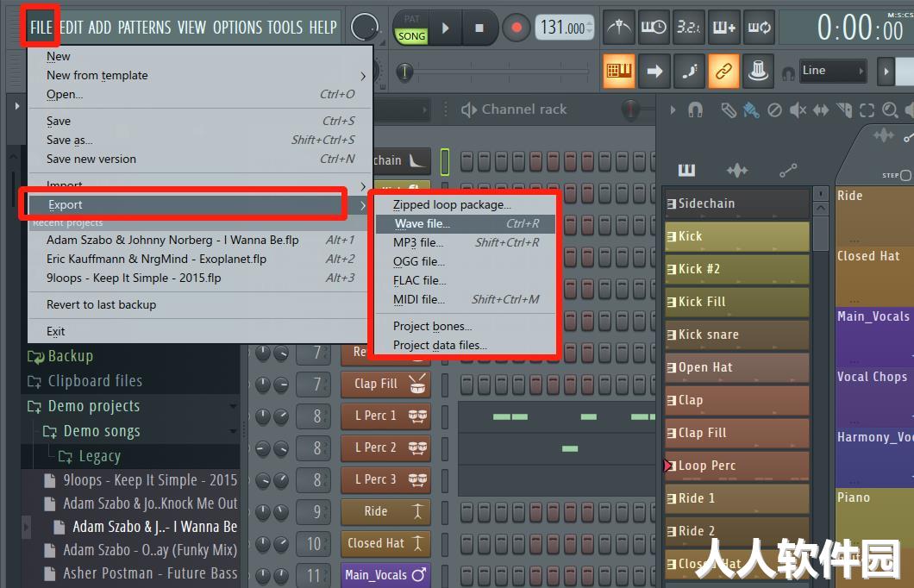Click the stamp tool icon
This screenshot has height=588, width=914.
[758, 71]
